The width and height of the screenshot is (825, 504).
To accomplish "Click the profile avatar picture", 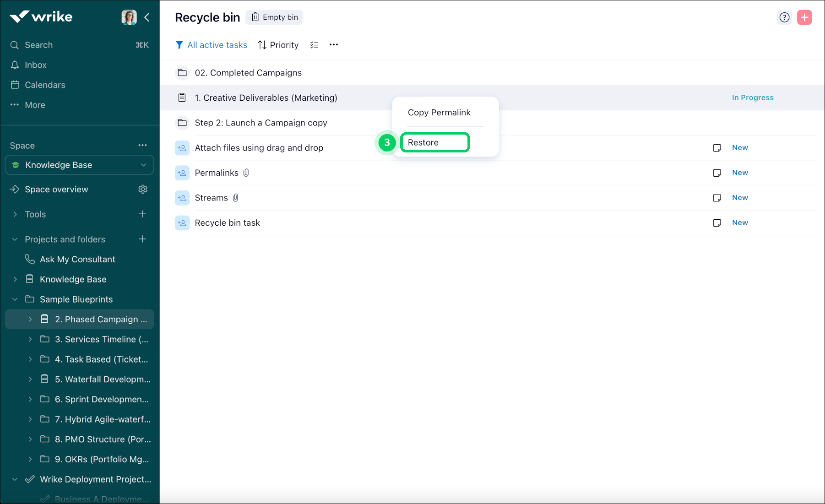I will pyautogui.click(x=129, y=16).
